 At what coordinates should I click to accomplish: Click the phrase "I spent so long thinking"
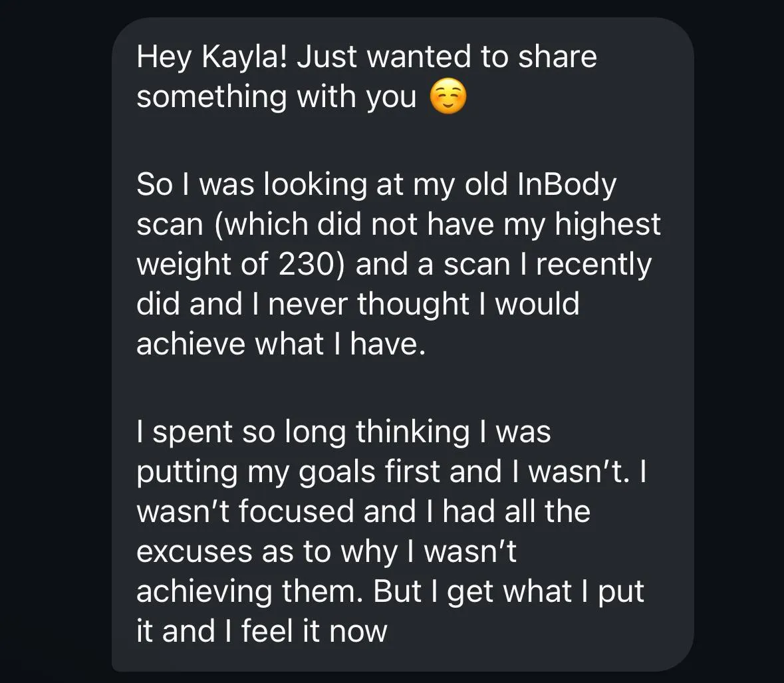303,432
